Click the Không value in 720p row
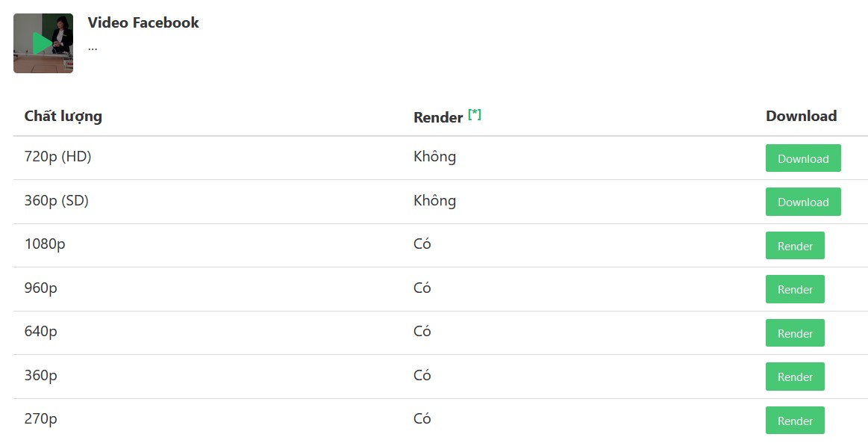This screenshot has width=868, height=446. click(x=434, y=156)
